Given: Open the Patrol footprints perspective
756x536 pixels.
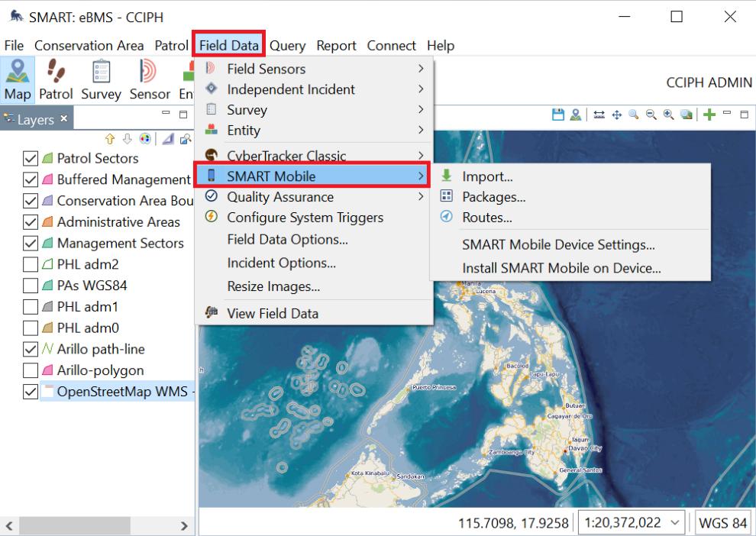Looking at the screenshot, I should pyautogui.click(x=56, y=79).
